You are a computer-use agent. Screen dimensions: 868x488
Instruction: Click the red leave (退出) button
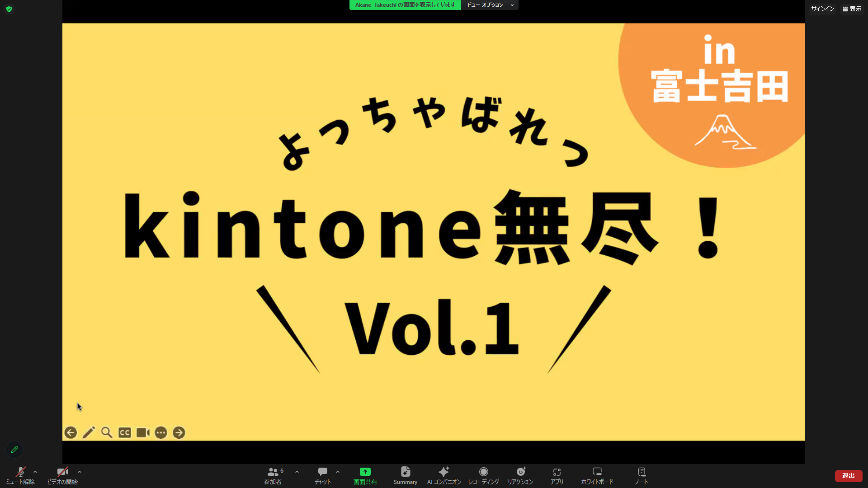click(x=849, y=476)
